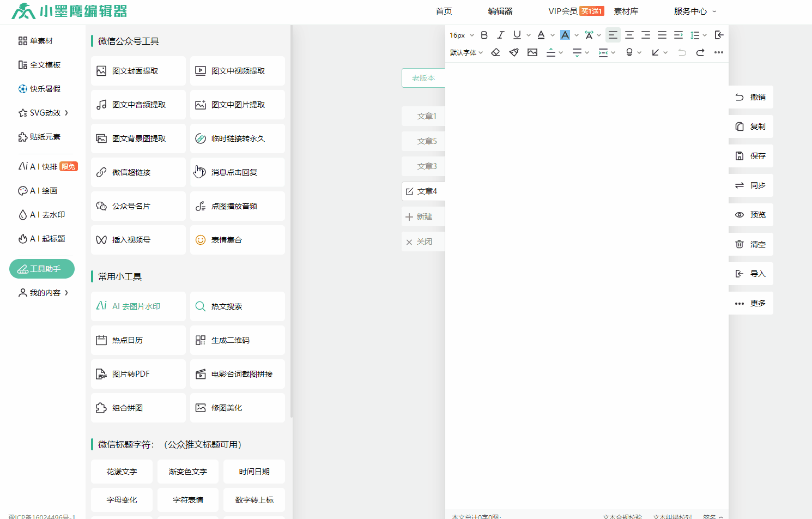Justify text alignment
Image resolution: width=812 pixels, height=519 pixels.
point(662,35)
